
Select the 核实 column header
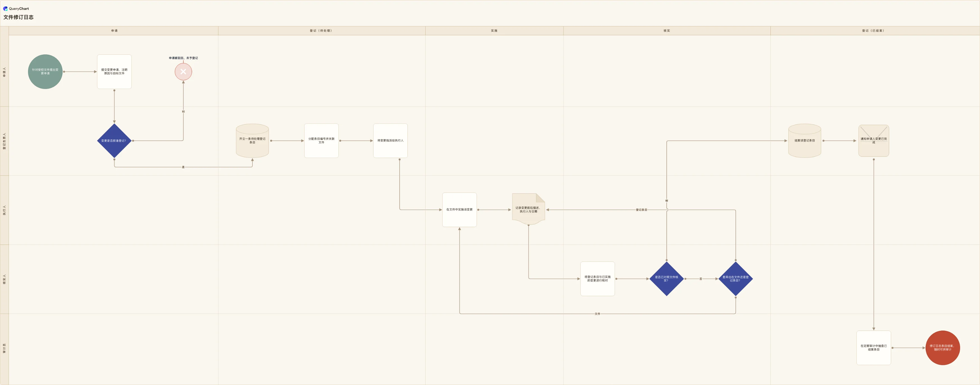click(x=667, y=31)
